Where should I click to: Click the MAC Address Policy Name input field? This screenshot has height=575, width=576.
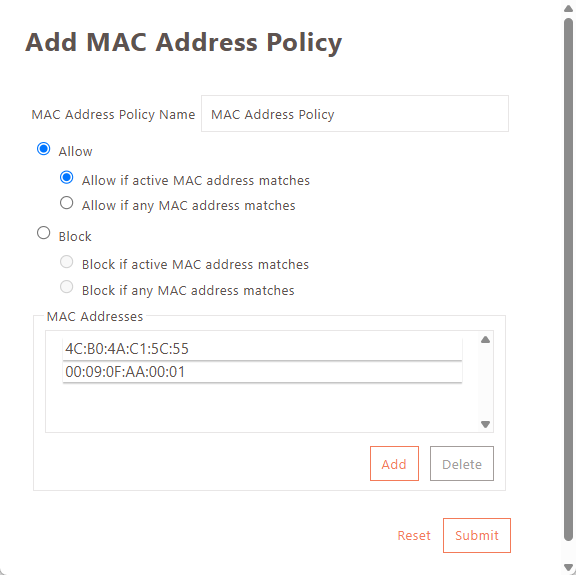click(x=354, y=114)
